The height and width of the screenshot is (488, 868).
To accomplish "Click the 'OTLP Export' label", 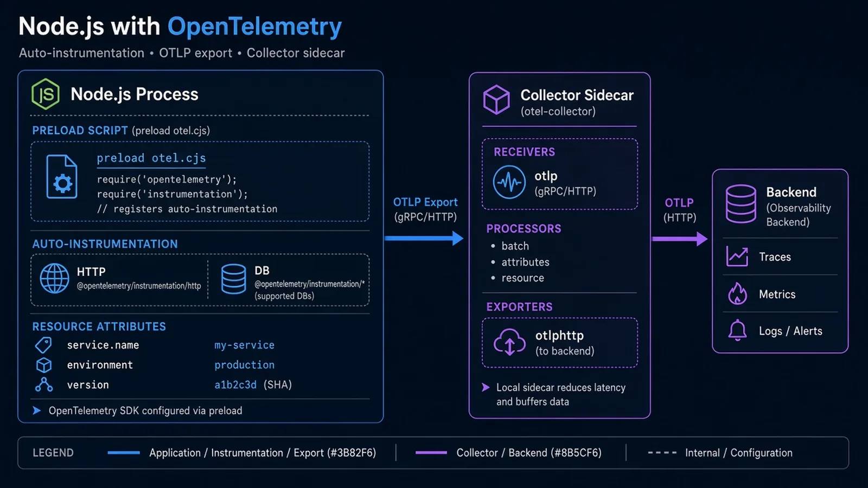I will pyautogui.click(x=425, y=202).
